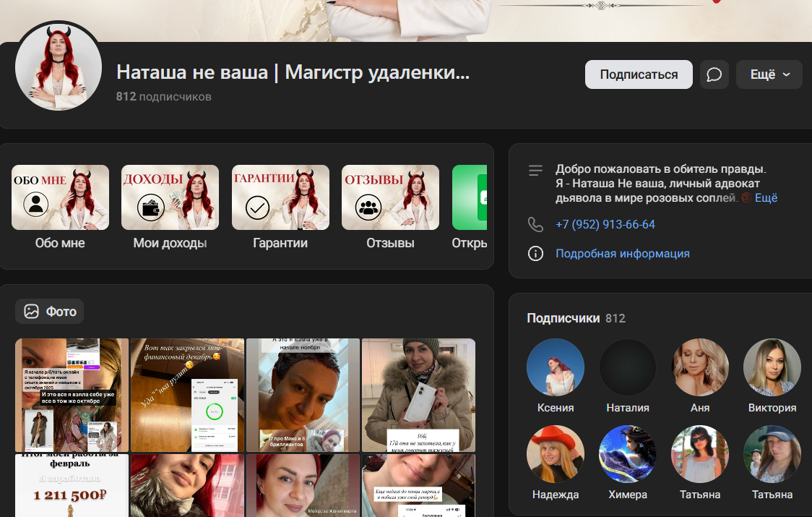This screenshot has width=812, height=517.
Task: Click the description lines icon
Action: (535, 170)
